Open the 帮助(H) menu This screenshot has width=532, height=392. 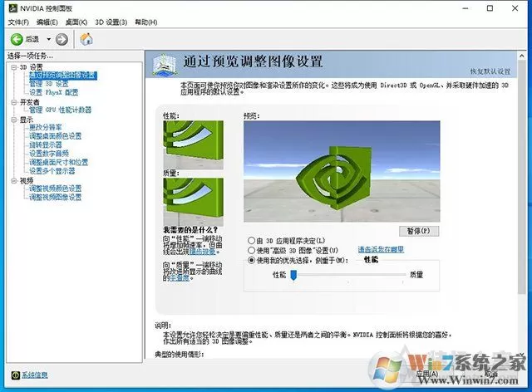click(146, 22)
